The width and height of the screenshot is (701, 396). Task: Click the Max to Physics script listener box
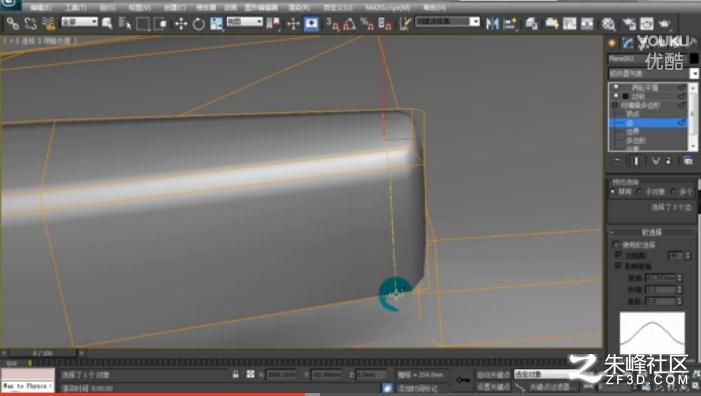[x=28, y=385]
